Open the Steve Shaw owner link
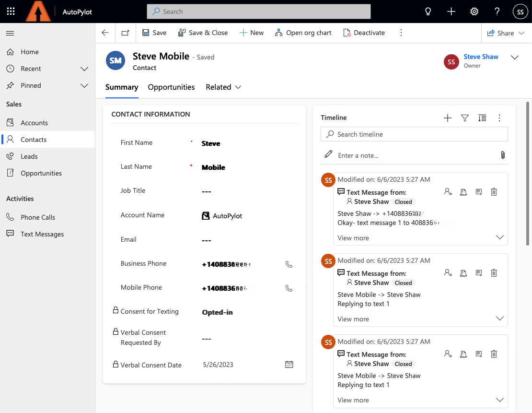 point(481,57)
